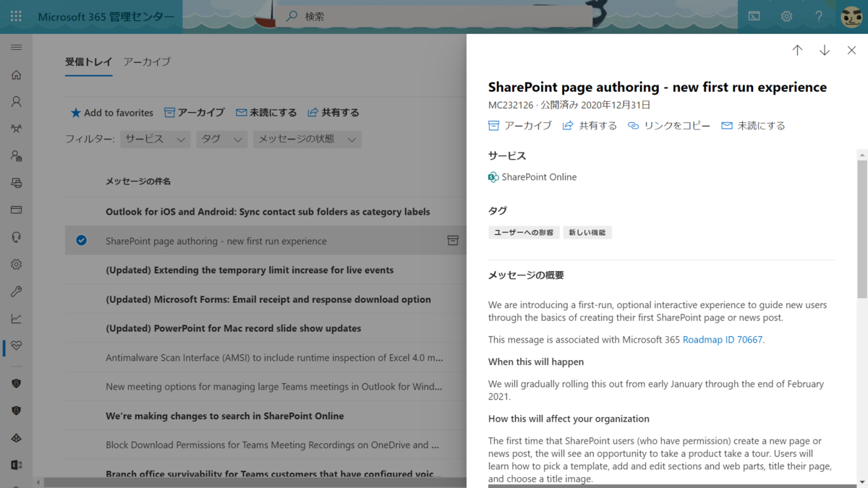The image size is (868, 488).
Task: Open the Roles icon in left sidebar
Action: (16, 155)
